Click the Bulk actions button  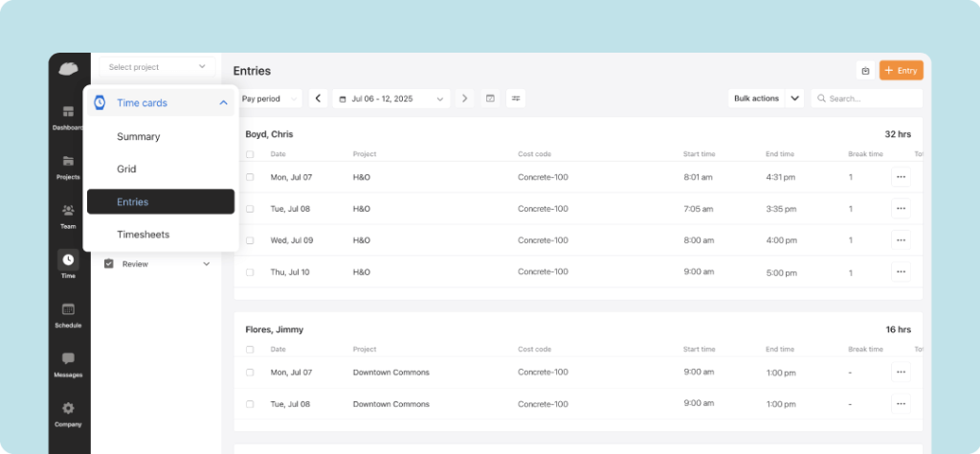point(756,99)
